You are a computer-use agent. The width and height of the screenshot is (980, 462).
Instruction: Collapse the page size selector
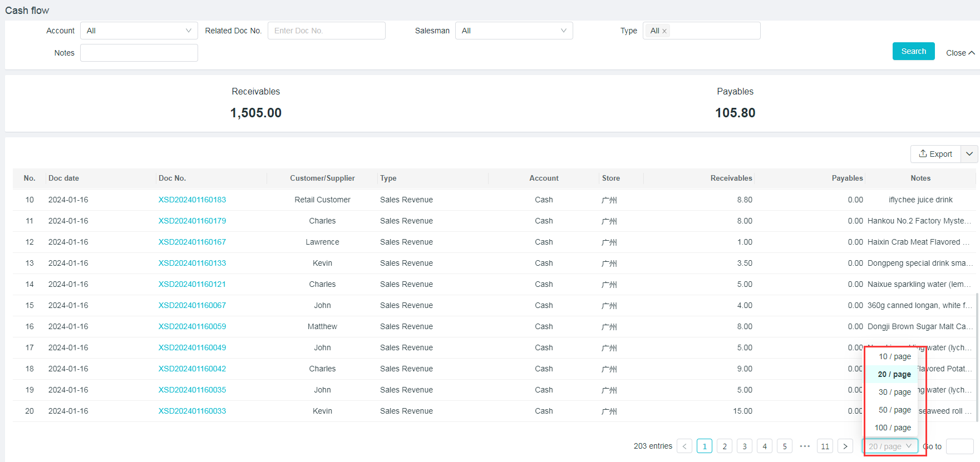pyautogui.click(x=890, y=446)
